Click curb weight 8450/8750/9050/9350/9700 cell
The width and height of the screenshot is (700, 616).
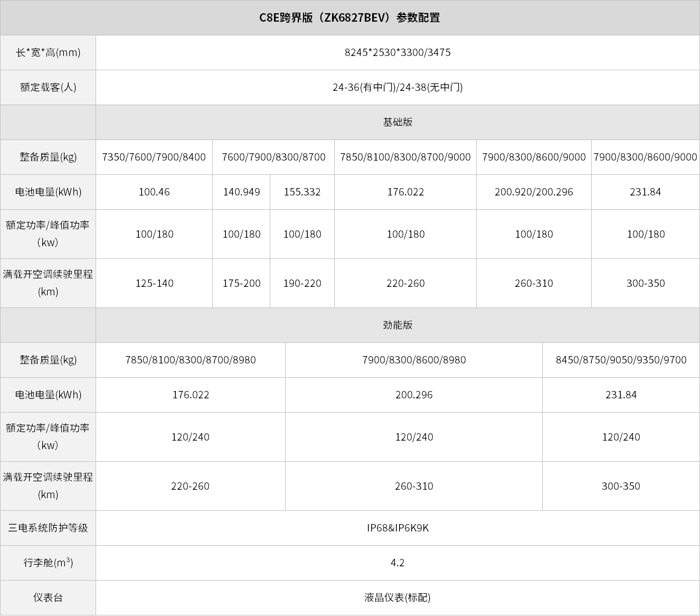click(621, 360)
